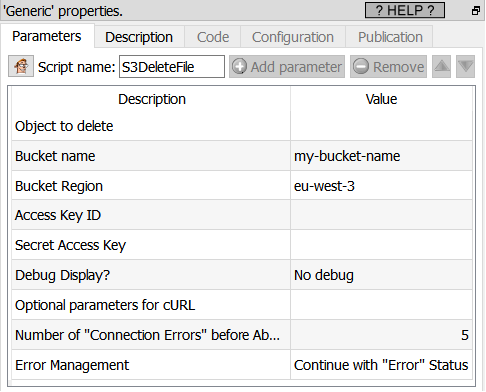Image resolution: width=486 pixels, height=392 pixels.
Task: Click the Remove minus icon
Action: tap(361, 67)
